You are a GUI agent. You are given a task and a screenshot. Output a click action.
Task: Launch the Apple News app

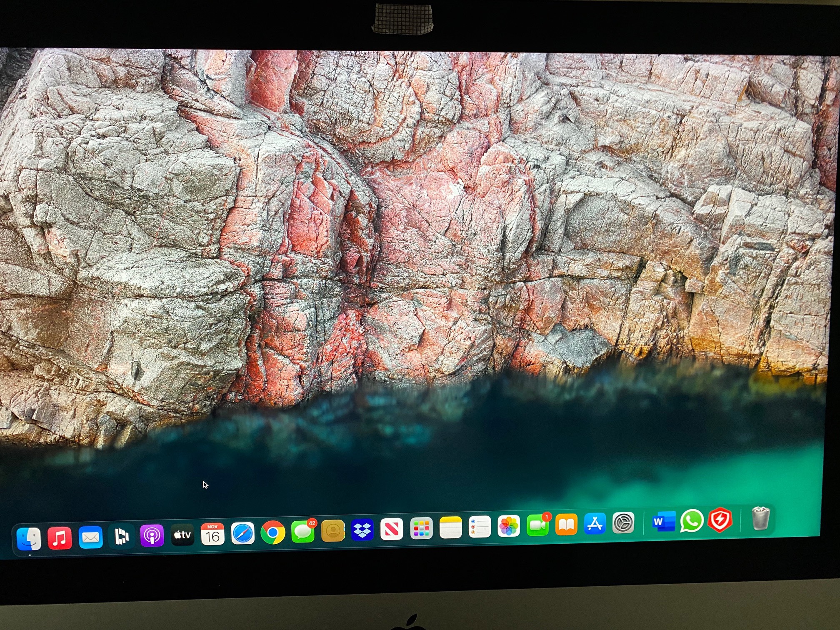[x=392, y=529]
